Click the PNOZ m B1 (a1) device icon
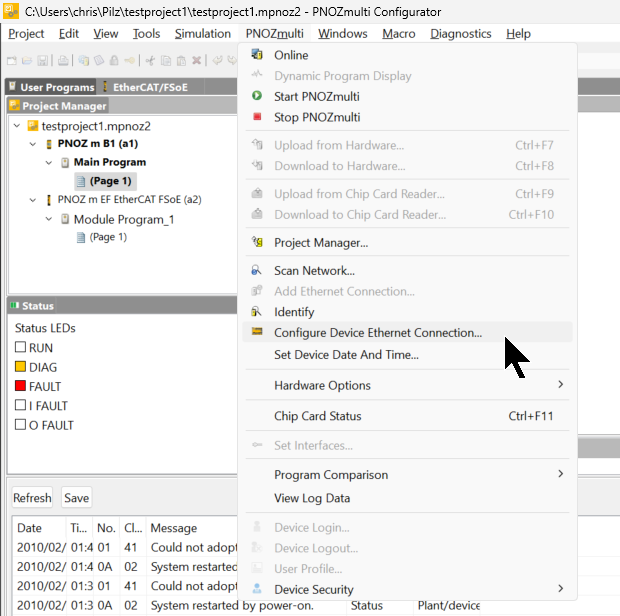The width and height of the screenshot is (620, 616). tap(49, 144)
